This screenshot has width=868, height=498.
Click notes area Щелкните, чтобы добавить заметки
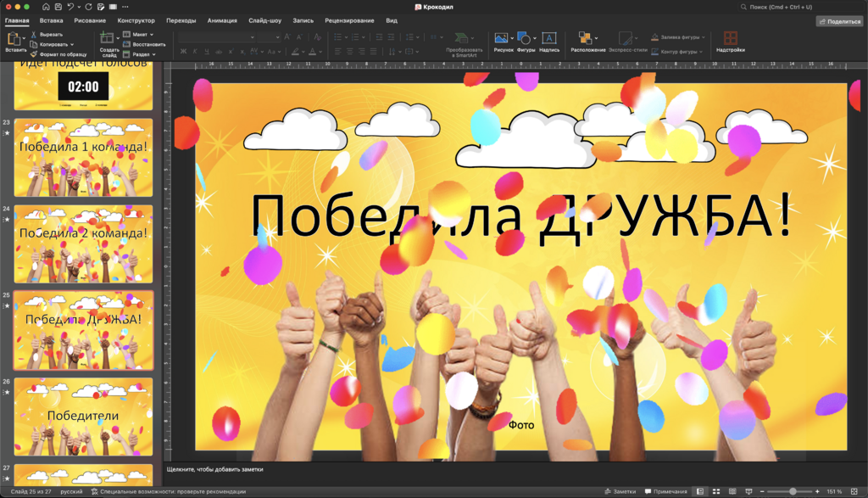pos(214,469)
